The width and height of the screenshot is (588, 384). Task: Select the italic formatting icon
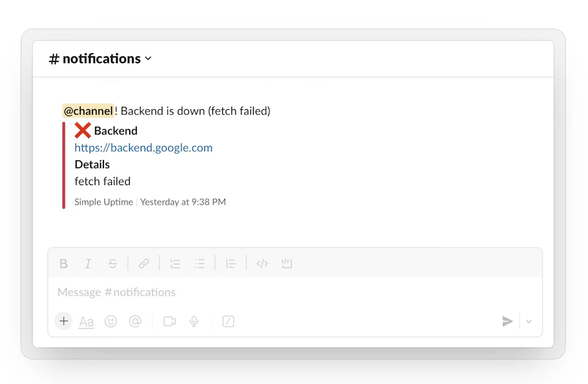(x=88, y=263)
